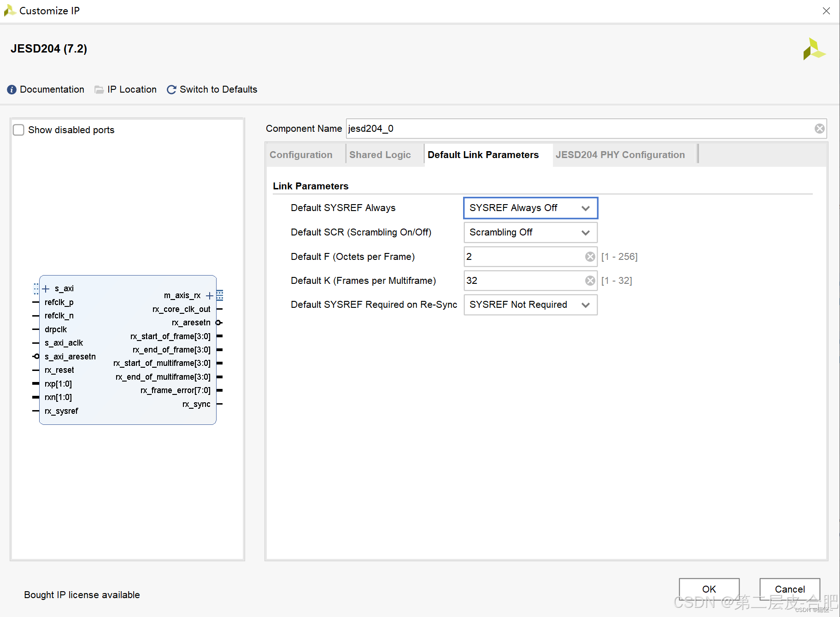Select the rx_start_of_multiframe[3:0] port label
840x617 pixels.
click(162, 363)
